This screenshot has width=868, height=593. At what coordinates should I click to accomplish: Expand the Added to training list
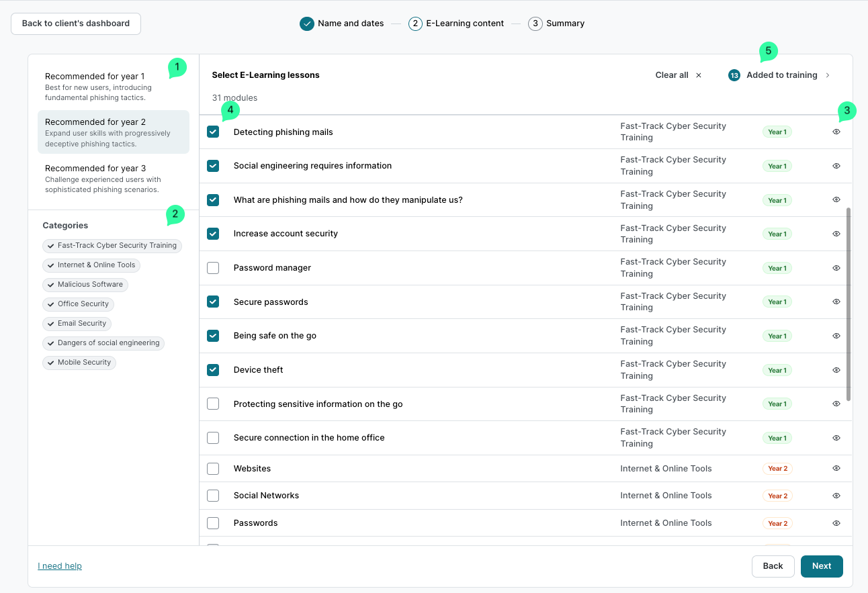coord(781,75)
